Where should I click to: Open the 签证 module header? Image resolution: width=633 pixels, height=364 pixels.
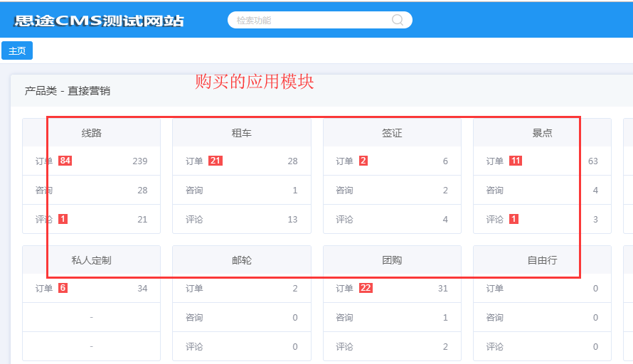[x=392, y=133]
